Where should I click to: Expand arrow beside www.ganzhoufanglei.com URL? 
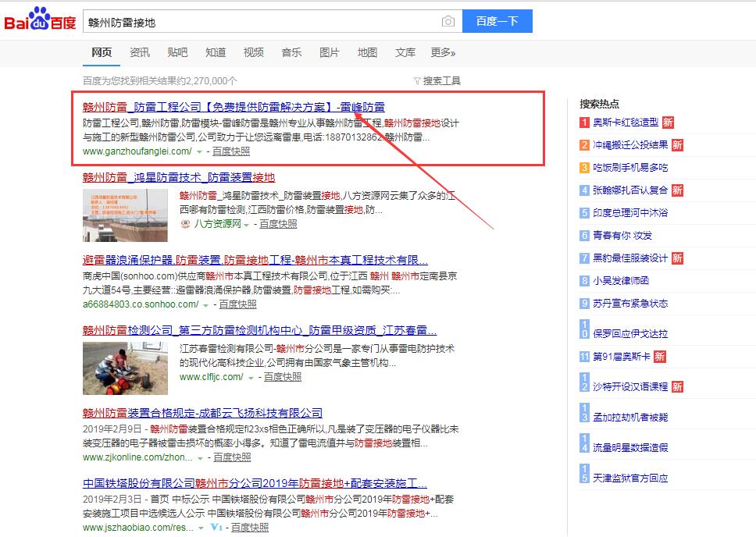199,151
